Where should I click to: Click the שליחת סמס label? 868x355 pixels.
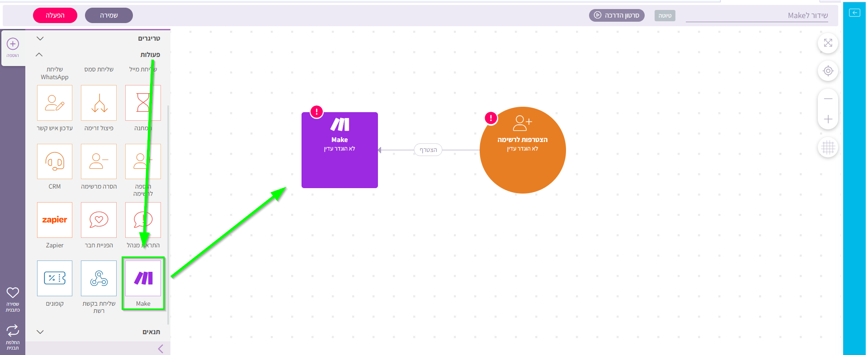[x=99, y=69]
